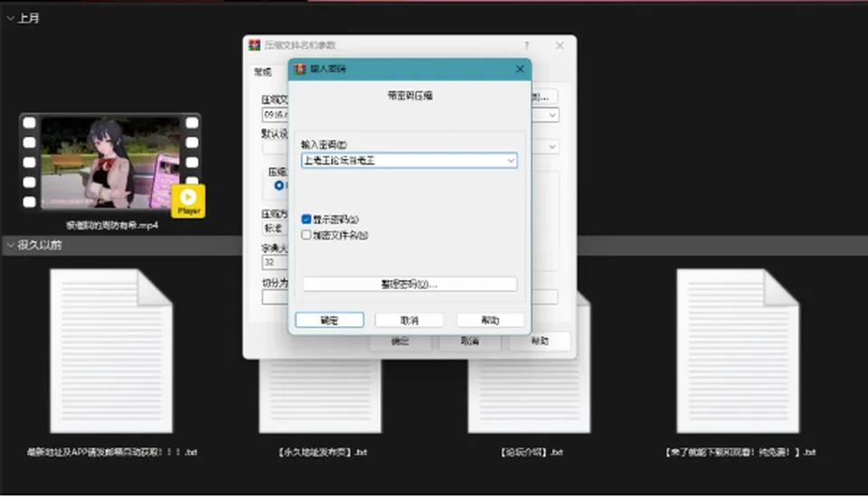Screen dimensions: 868x497
Task: Click the dictionary size field showing 32
Action: [x=275, y=262]
